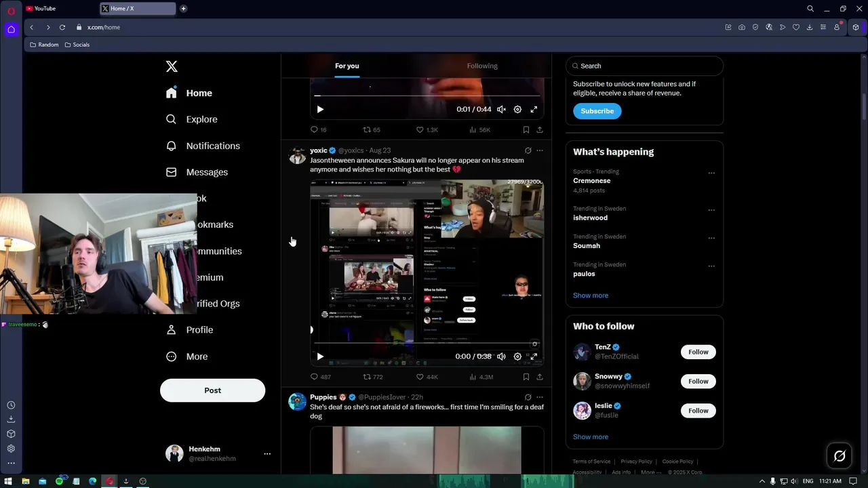The width and height of the screenshot is (868, 488).
Task: Open the X logo home link
Action: pos(172,66)
